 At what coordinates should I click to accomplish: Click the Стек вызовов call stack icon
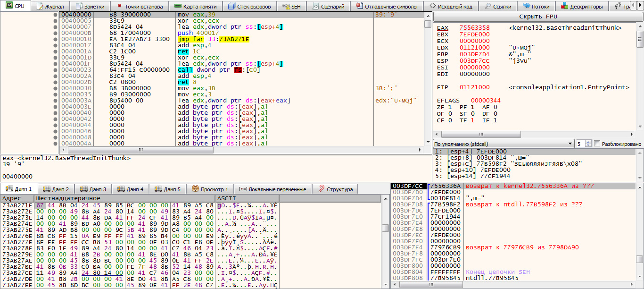tap(231, 7)
